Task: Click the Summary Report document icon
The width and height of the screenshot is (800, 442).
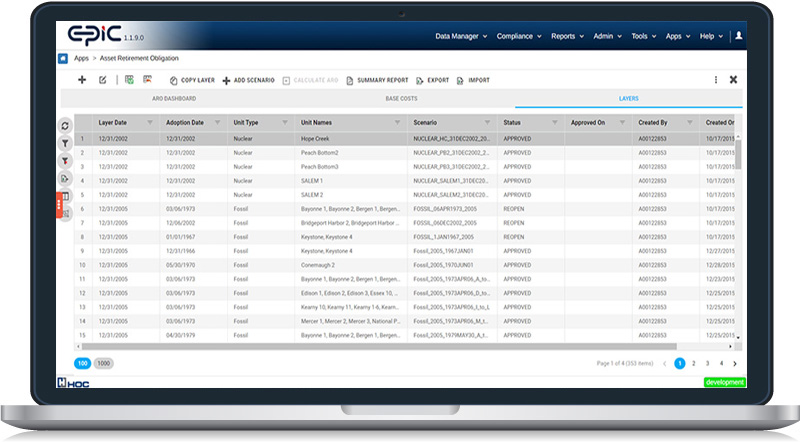Action: [349, 81]
